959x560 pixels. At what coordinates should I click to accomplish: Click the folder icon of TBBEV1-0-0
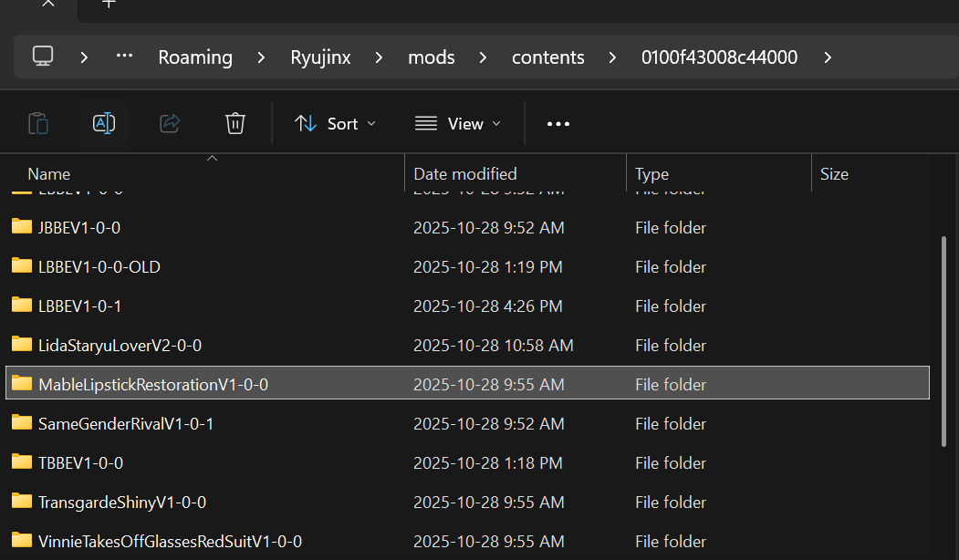point(22,461)
